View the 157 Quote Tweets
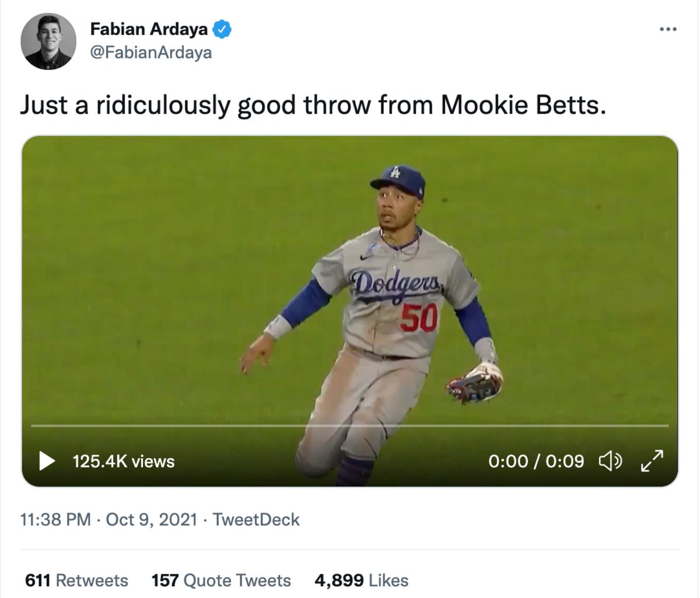The height and width of the screenshot is (598, 700). (x=221, y=580)
